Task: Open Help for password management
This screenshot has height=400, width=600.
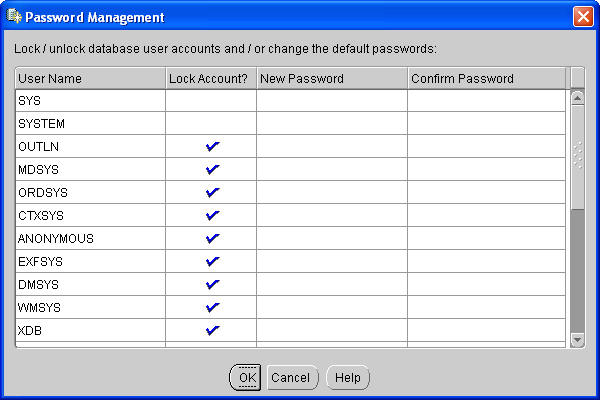Action: click(x=348, y=378)
